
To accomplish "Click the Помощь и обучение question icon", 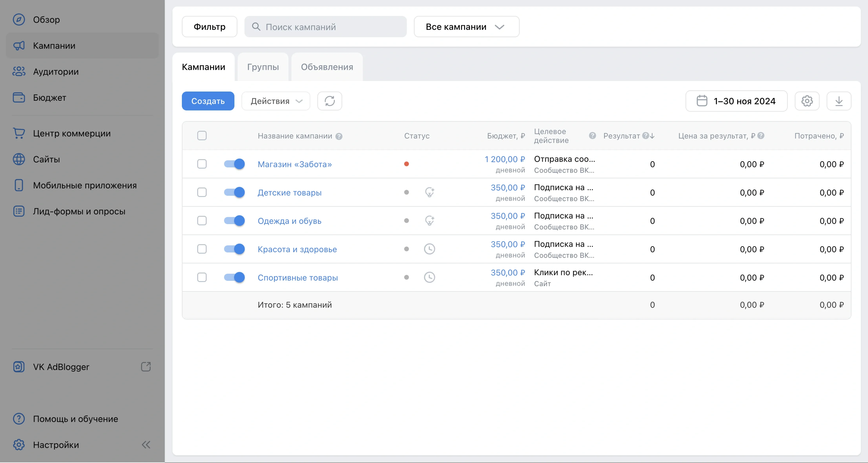I will [19, 419].
